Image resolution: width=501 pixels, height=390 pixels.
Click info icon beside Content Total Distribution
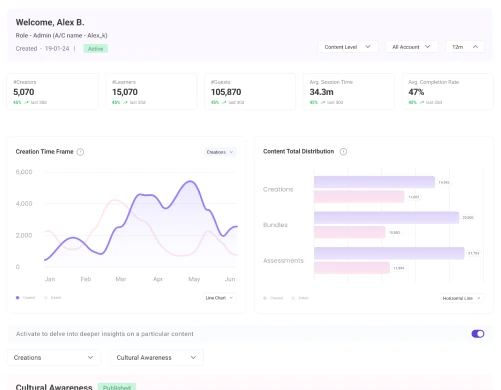[343, 152]
